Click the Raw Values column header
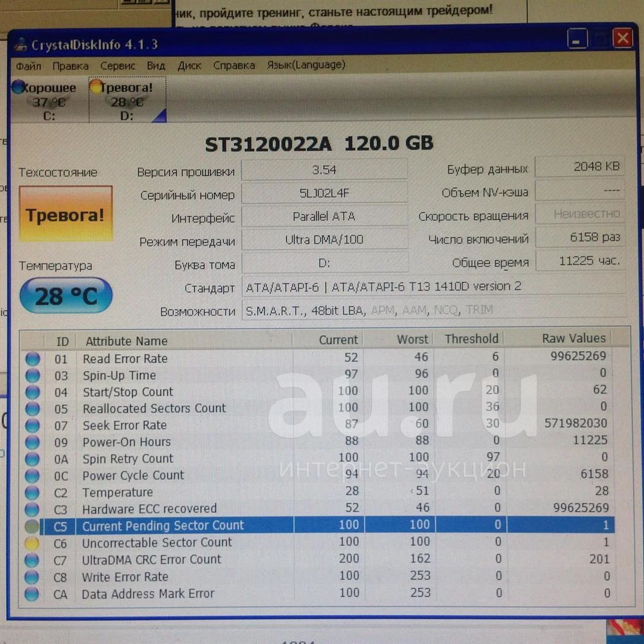 pyautogui.click(x=558, y=339)
